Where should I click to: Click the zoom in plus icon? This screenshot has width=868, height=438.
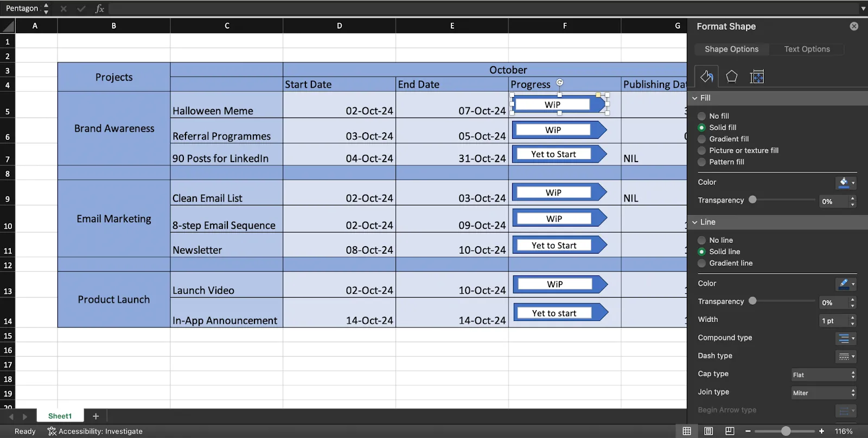coord(822,431)
